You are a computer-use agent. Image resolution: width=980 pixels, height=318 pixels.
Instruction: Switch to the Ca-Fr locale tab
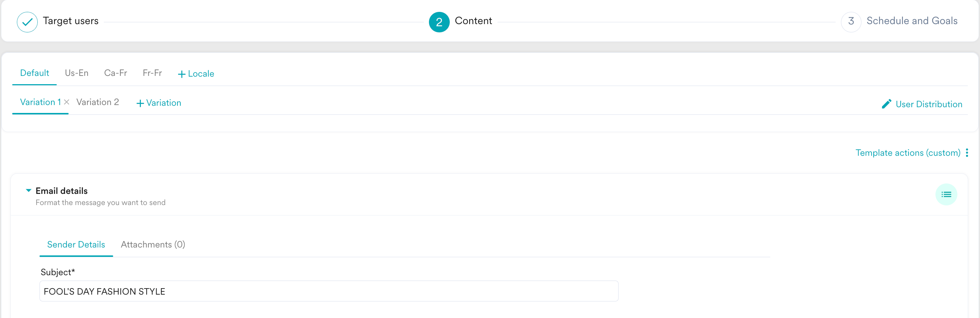point(115,73)
